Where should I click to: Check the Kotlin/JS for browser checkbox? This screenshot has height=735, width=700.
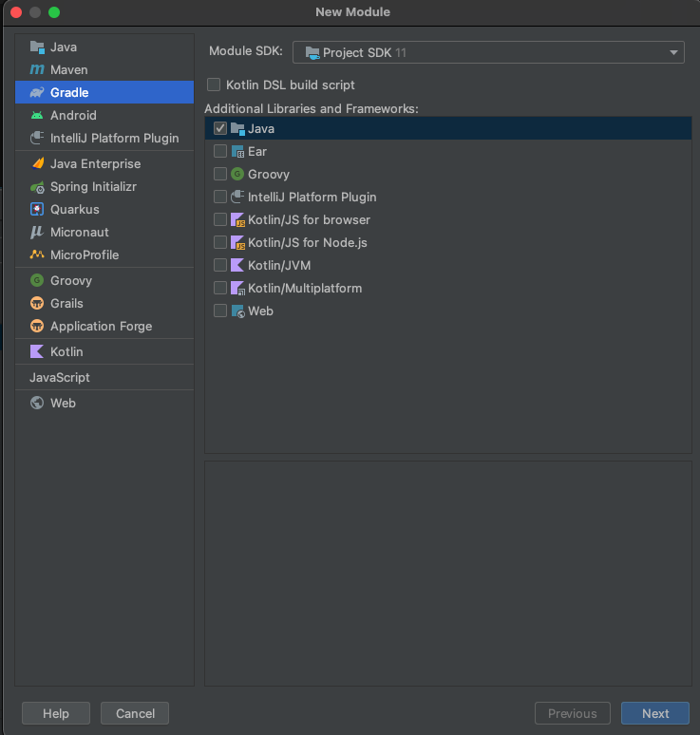(x=220, y=219)
